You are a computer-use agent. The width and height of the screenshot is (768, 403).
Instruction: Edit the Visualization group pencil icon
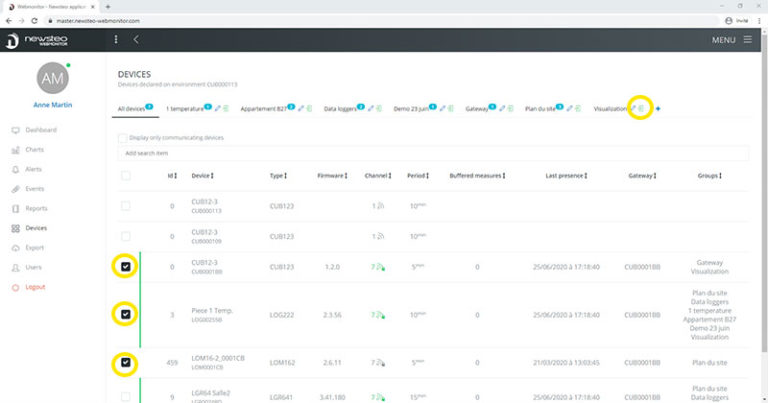[x=633, y=108]
